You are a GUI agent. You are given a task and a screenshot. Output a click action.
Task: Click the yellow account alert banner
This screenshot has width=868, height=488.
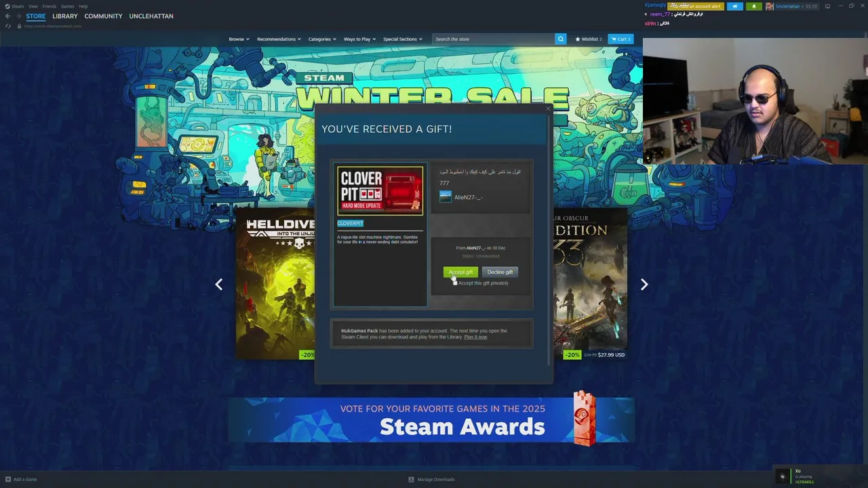pyautogui.click(x=696, y=6)
